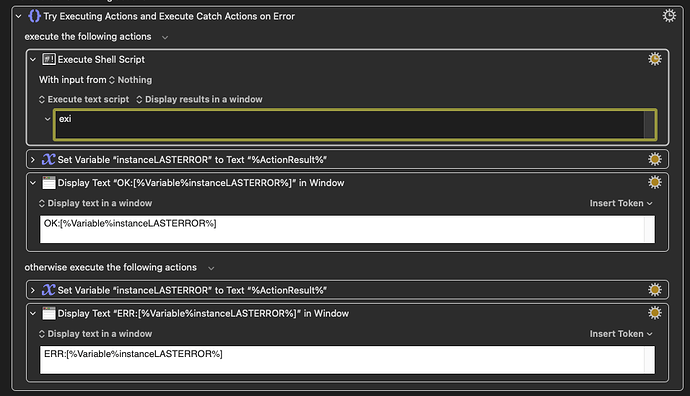Click the X icon of first Set Variable action

point(48,159)
